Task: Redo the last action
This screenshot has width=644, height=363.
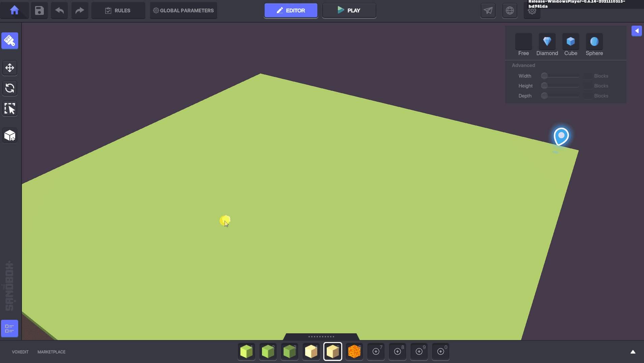Action: tap(80, 10)
